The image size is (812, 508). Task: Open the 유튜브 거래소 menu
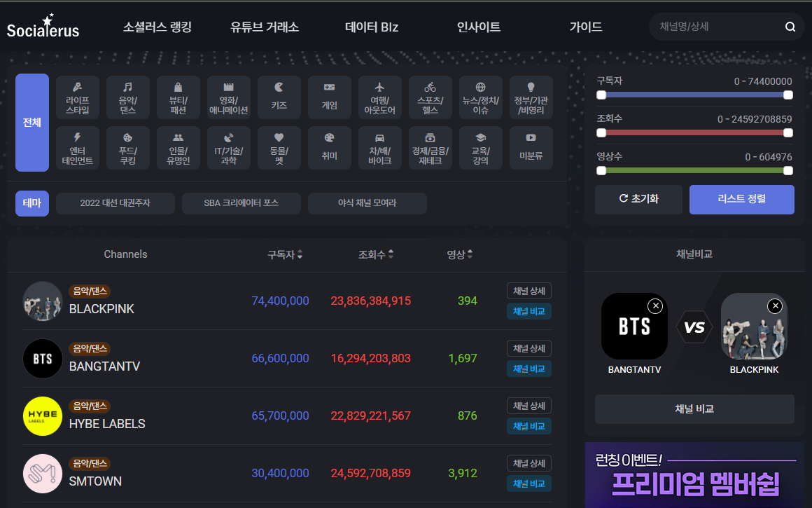[x=265, y=27]
